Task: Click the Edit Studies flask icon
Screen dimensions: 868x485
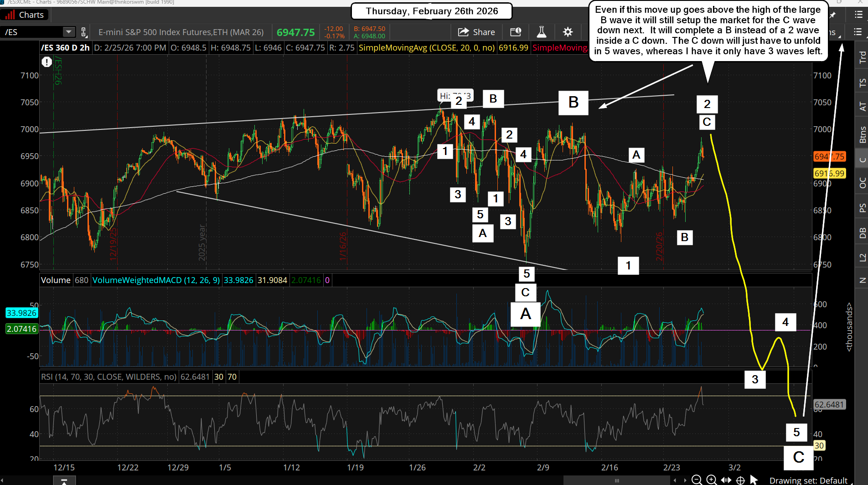Action: (x=541, y=32)
